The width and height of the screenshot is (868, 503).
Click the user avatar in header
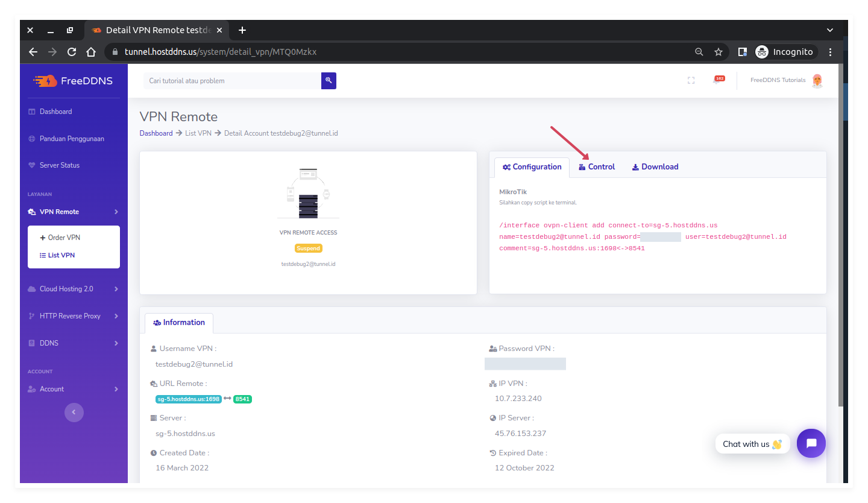pos(817,80)
